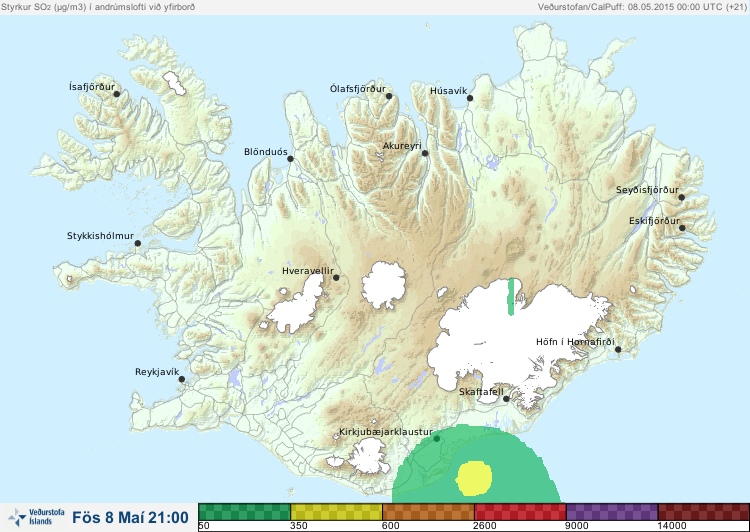
Task: Click the '2600' legend value
Action: point(485,526)
